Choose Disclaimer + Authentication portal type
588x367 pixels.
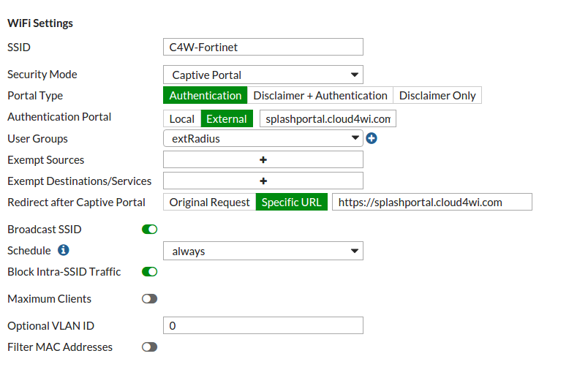pos(320,96)
